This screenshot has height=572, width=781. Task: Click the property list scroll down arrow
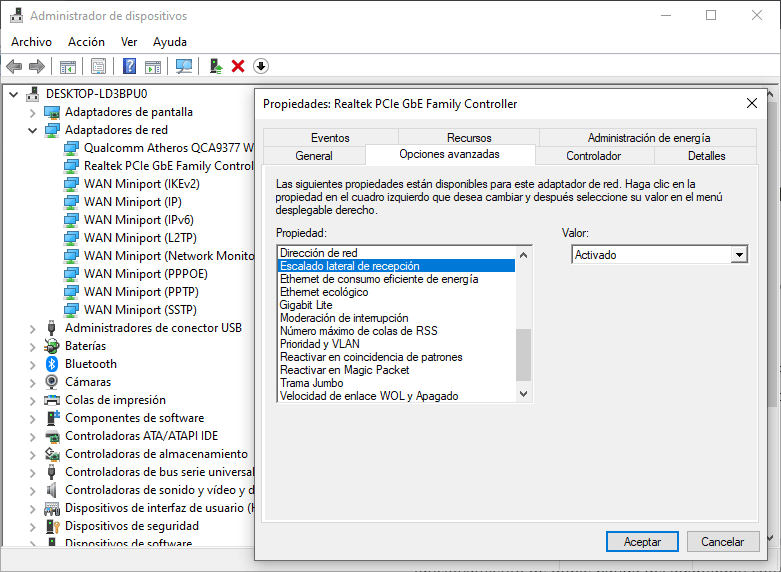tap(523, 395)
